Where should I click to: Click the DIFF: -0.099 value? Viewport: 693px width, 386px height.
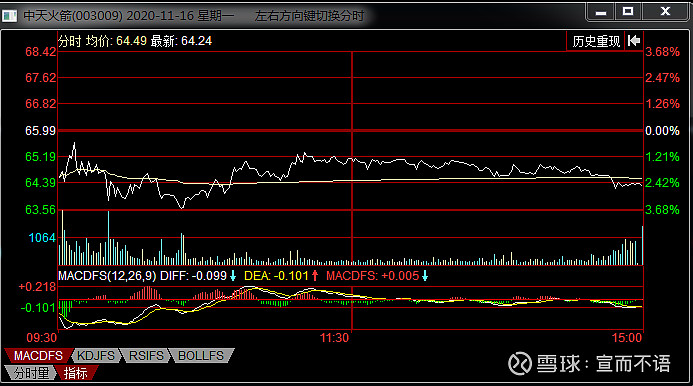click(x=193, y=276)
